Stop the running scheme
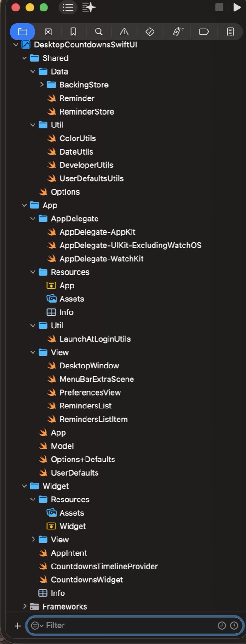The width and height of the screenshot is (246, 644). pos(219,7)
